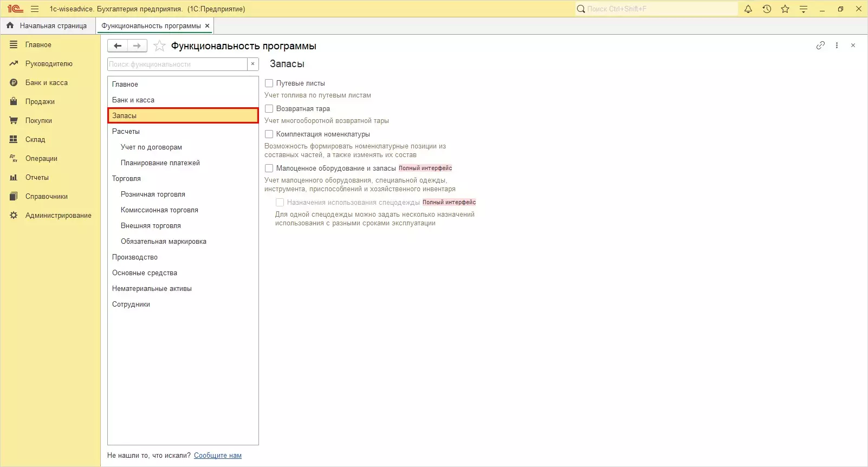Open the 1C main menu hamburger icon

pos(35,9)
